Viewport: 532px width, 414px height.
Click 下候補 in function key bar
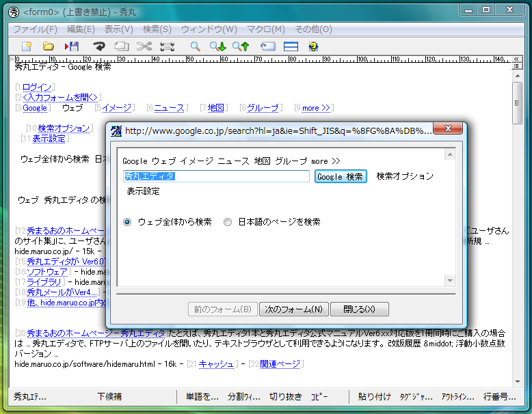click(x=109, y=397)
